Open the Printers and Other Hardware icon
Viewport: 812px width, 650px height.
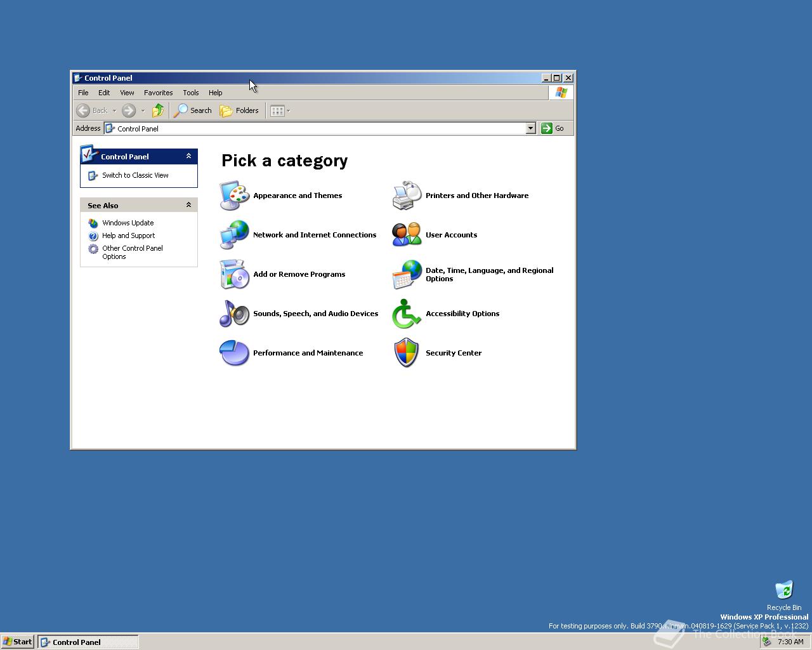(407, 196)
